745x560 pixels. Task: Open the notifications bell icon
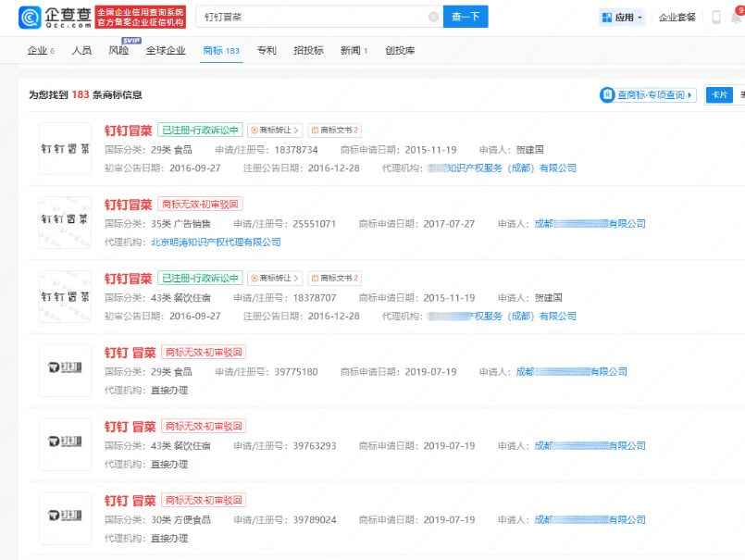point(736,18)
